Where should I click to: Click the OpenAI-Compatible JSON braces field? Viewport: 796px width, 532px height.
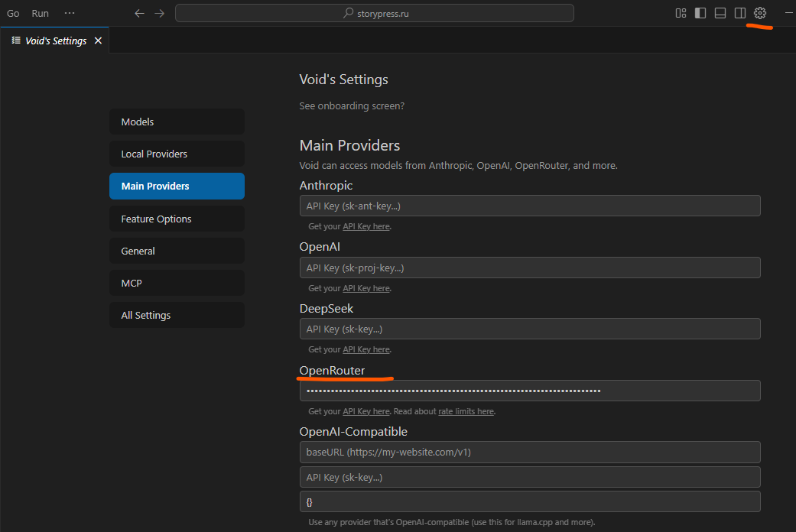click(530, 501)
